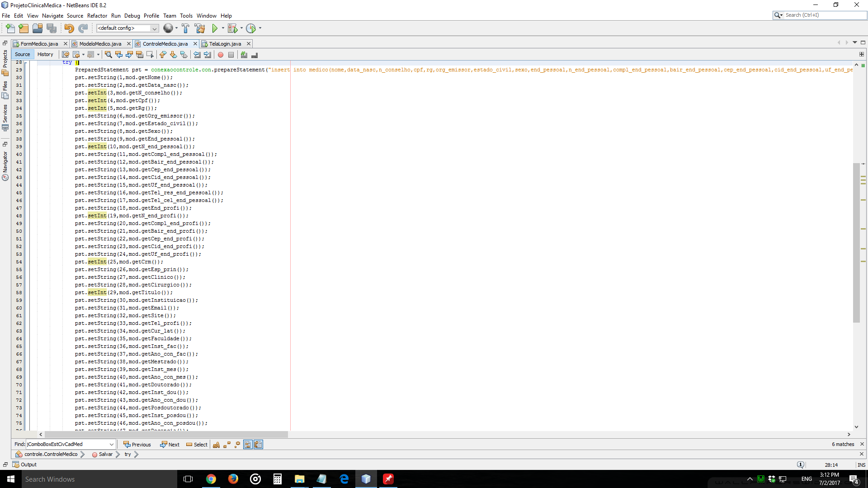Open the Run Project arrow dropdown
The width and height of the screenshot is (868, 488).
pos(223,28)
